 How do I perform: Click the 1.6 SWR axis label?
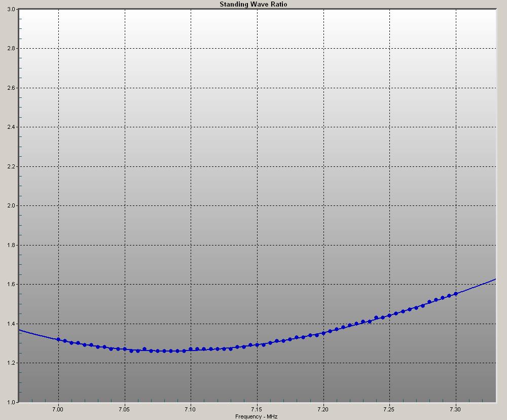pos(11,285)
